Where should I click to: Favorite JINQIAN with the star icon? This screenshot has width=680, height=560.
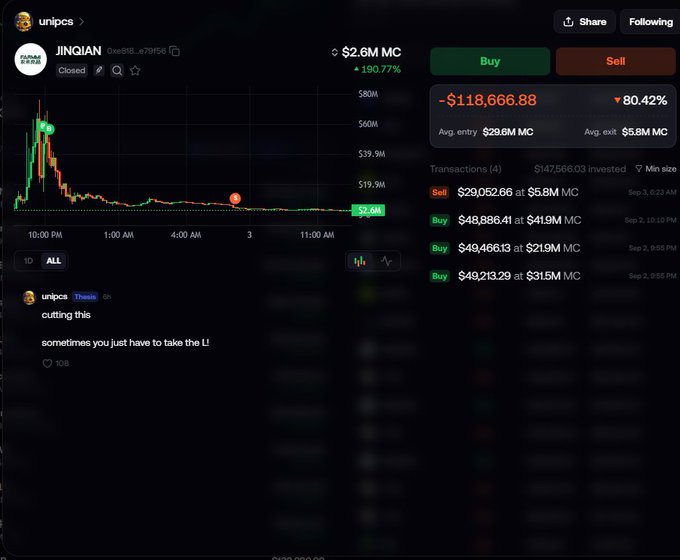click(135, 70)
